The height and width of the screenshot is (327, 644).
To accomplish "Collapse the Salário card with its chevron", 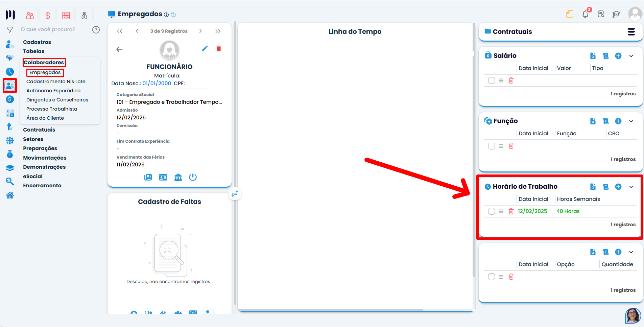I will click(631, 56).
